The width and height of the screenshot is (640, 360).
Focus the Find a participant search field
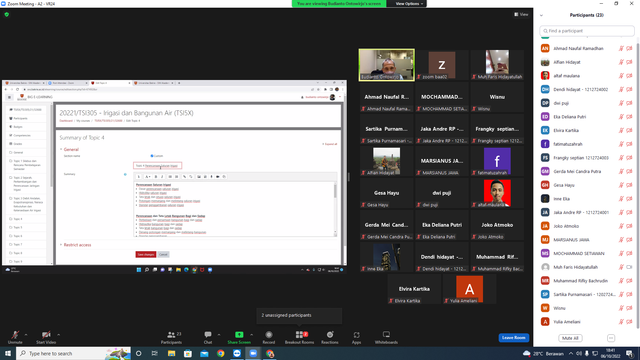point(587,31)
